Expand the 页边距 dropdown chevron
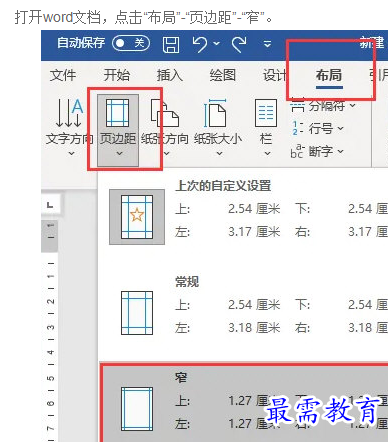The width and height of the screenshot is (388, 442). click(x=119, y=154)
